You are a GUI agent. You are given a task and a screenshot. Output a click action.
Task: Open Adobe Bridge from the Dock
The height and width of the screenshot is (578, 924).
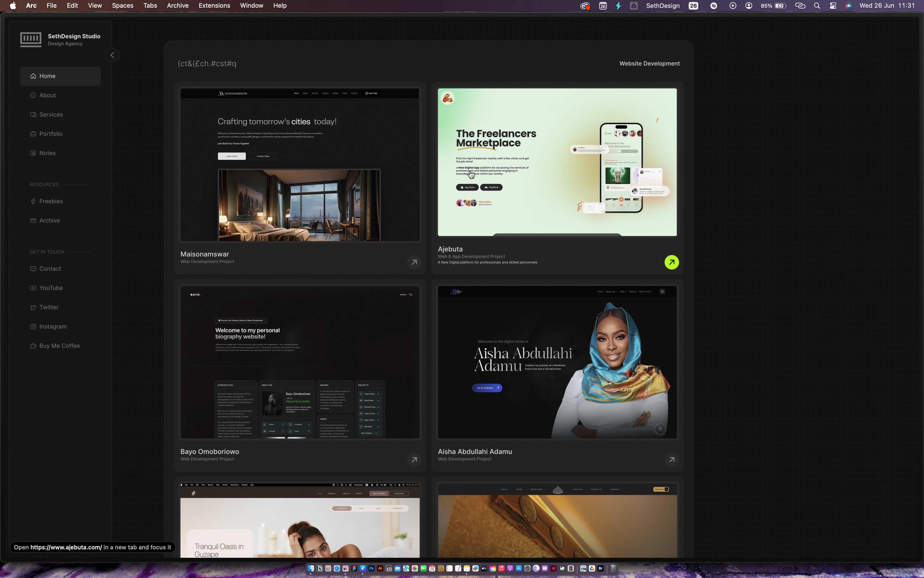coord(601,568)
